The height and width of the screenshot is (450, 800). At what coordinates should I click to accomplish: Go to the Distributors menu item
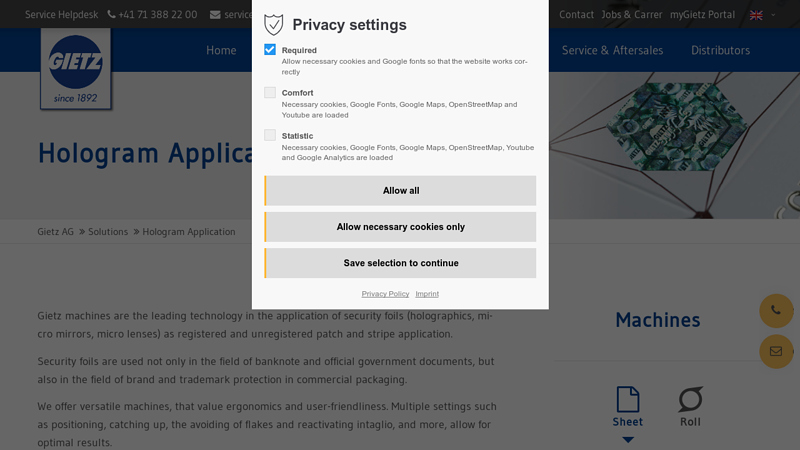click(x=720, y=50)
